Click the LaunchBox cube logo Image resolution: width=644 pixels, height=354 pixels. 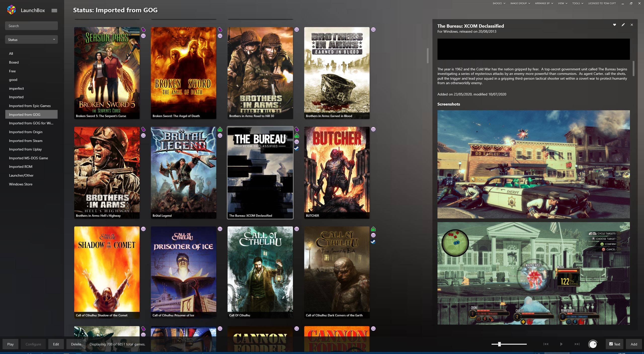click(x=11, y=10)
